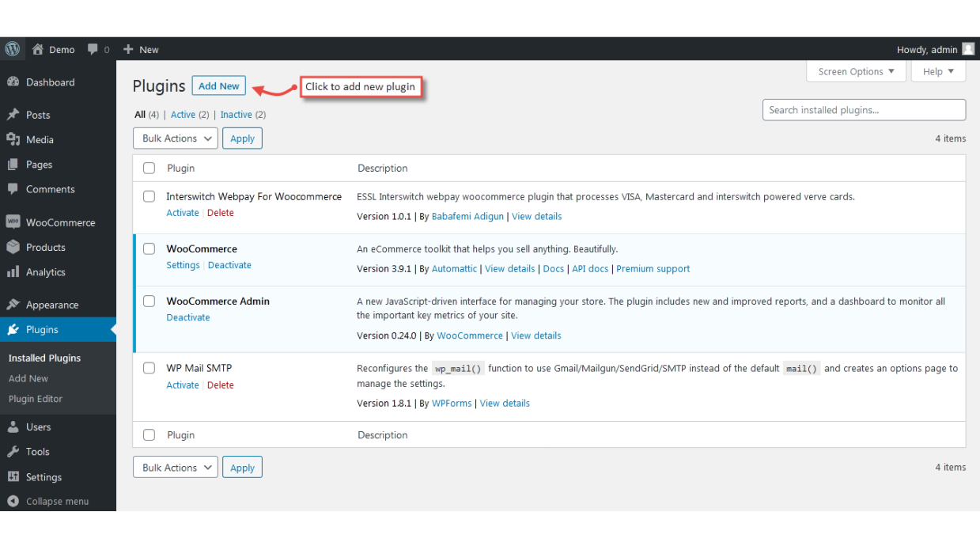Focus the Search installed plugins field
Image resolution: width=980 pixels, height=546 pixels.
864,110
